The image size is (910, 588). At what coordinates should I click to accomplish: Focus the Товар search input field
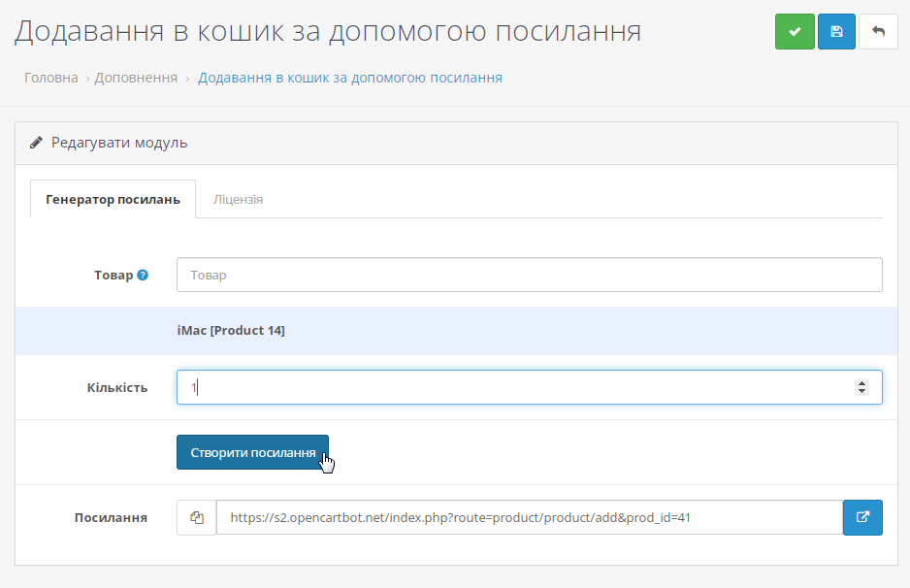(x=529, y=275)
